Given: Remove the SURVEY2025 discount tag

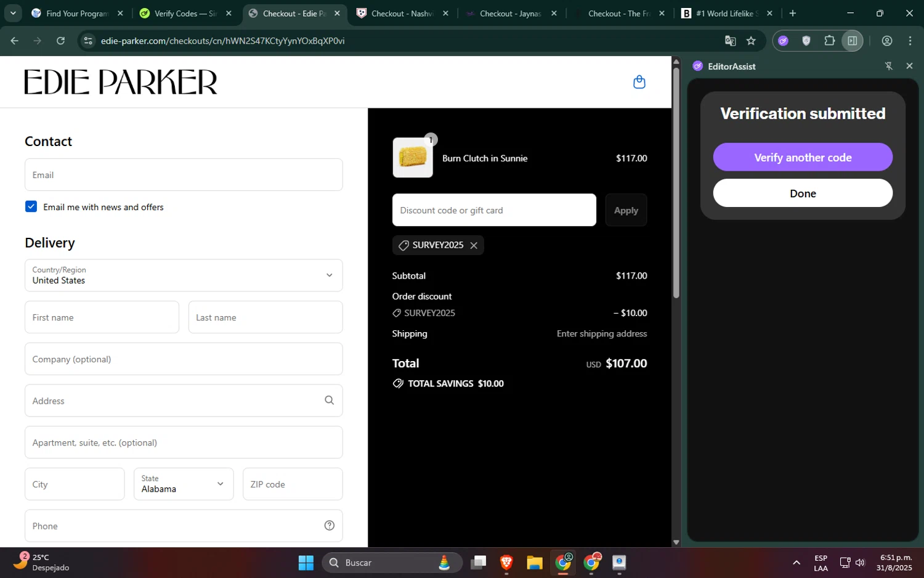Looking at the screenshot, I should tap(474, 245).
